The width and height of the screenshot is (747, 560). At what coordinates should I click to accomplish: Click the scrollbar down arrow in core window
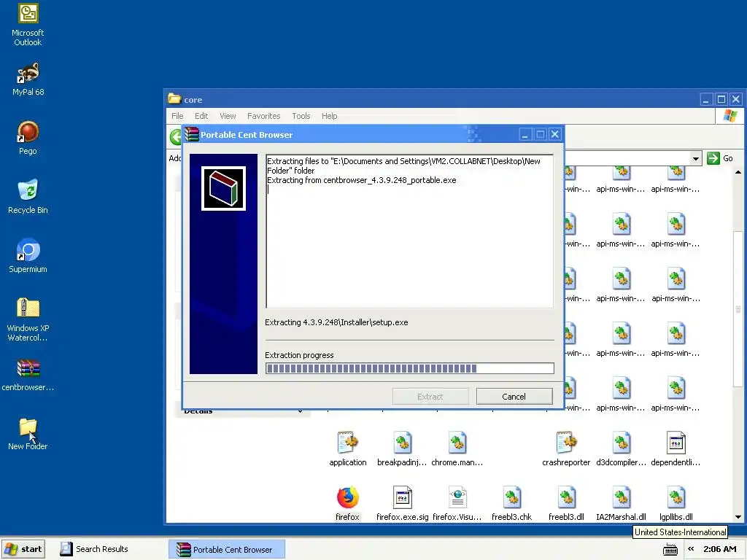click(738, 517)
